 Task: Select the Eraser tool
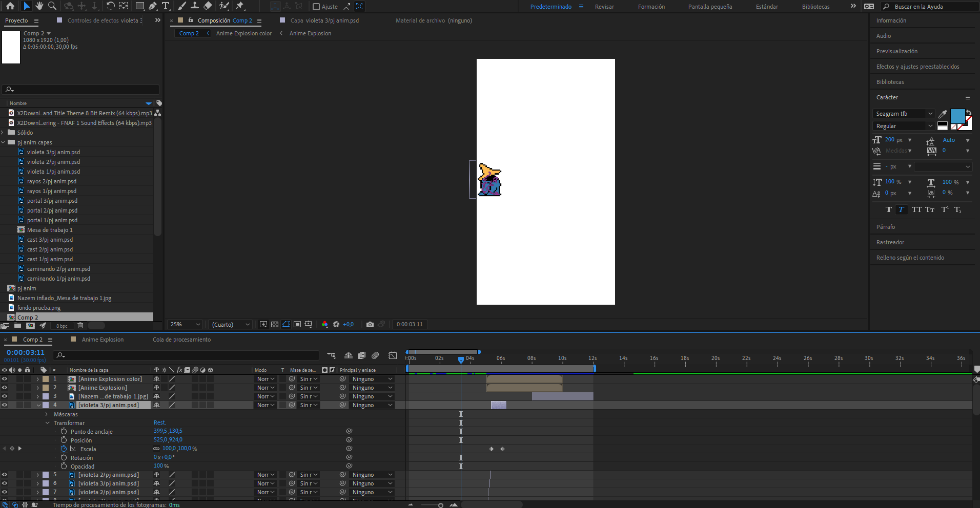(208, 6)
